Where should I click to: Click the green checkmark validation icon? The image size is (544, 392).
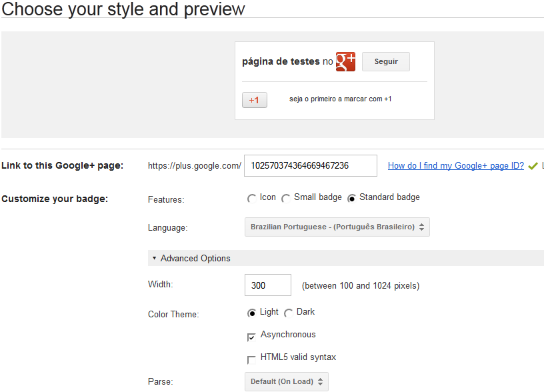point(533,166)
